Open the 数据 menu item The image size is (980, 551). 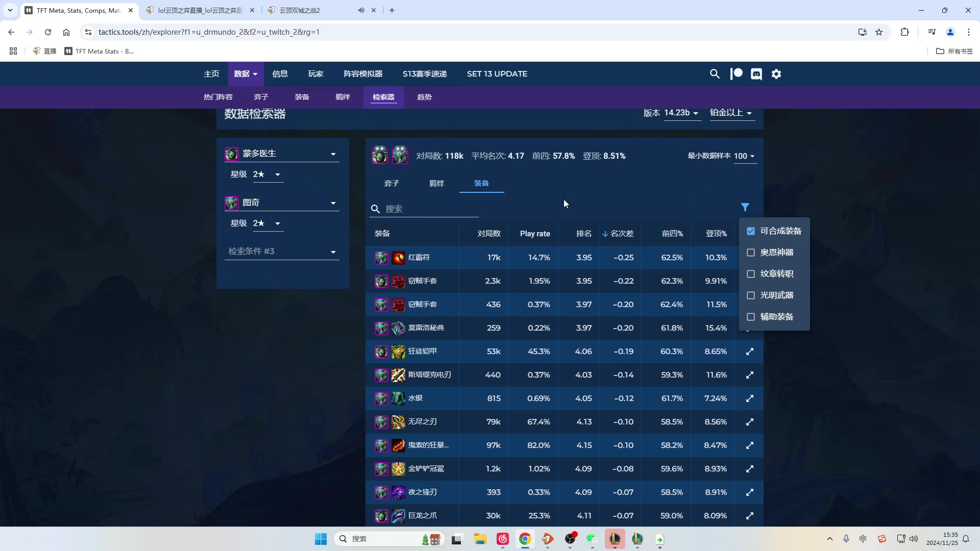click(244, 74)
